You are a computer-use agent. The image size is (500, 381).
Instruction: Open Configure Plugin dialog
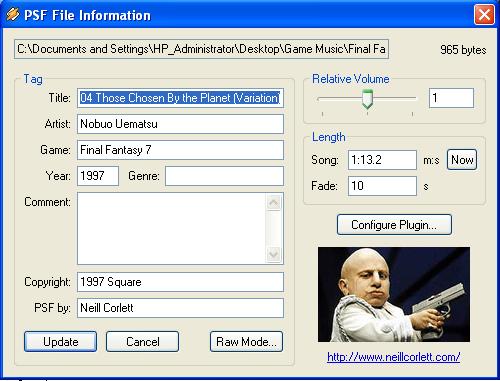click(394, 225)
